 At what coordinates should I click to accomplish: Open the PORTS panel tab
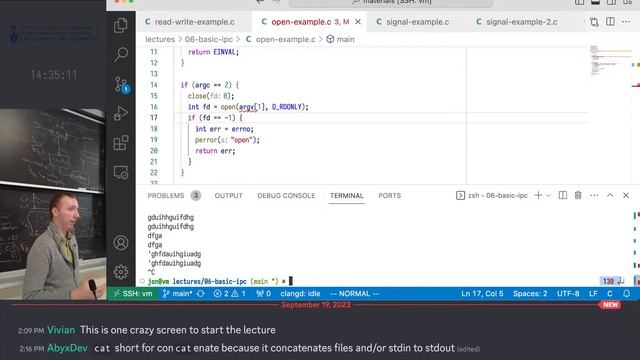389,196
